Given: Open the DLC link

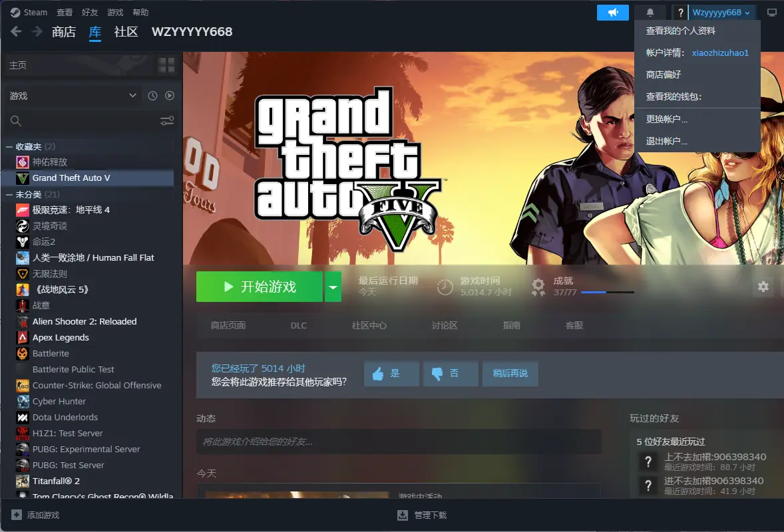Looking at the screenshot, I should [299, 326].
